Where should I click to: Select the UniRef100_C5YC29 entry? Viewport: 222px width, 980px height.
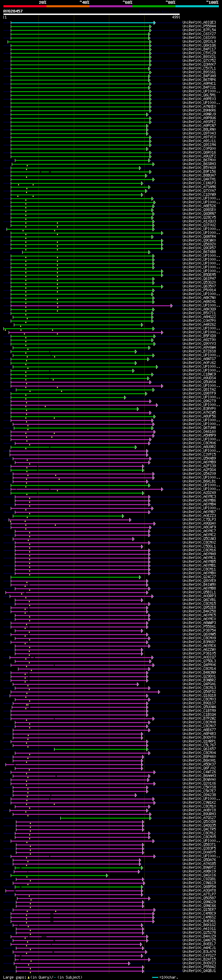point(199,53)
